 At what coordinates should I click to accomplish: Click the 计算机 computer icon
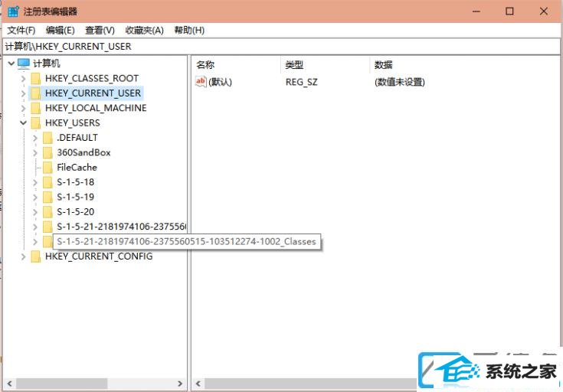click(x=24, y=64)
